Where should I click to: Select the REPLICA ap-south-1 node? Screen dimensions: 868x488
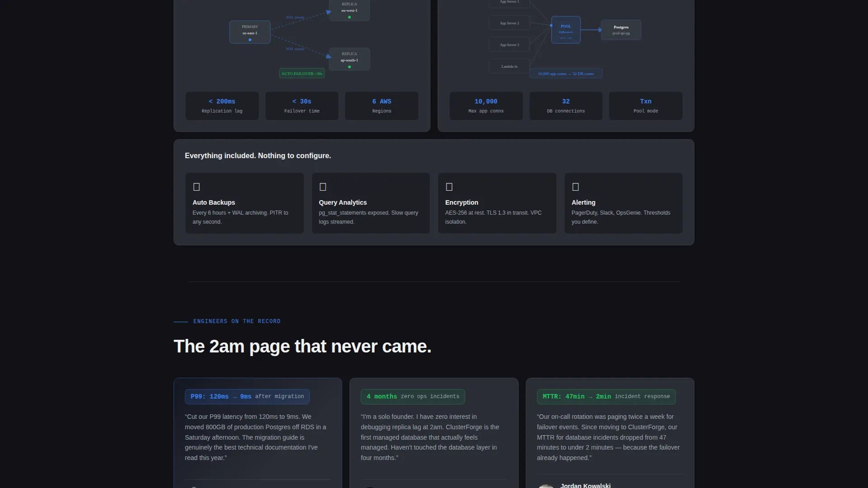click(x=349, y=59)
